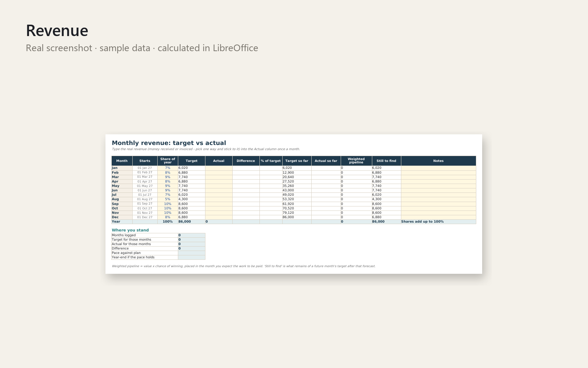This screenshot has width=588, height=368.
Task: Select the 86,000 Target total in Year row
Action: pos(191,222)
